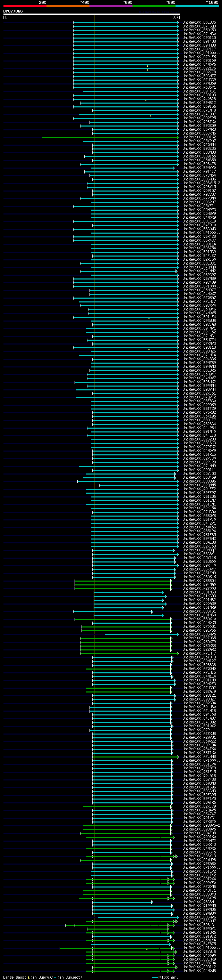This screenshot has height=980, width=222.
Task: Click the label UniRef100_B4FB75
Action: (199, 944)
